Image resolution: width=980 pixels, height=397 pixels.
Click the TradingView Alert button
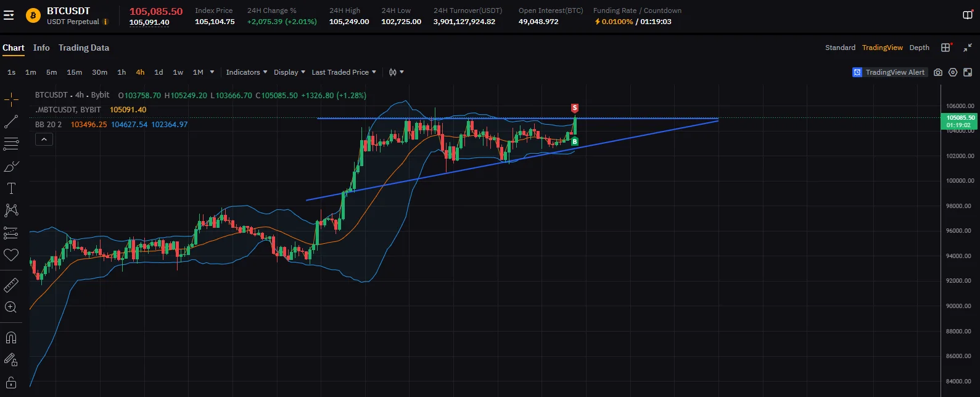click(x=889, y=72)
